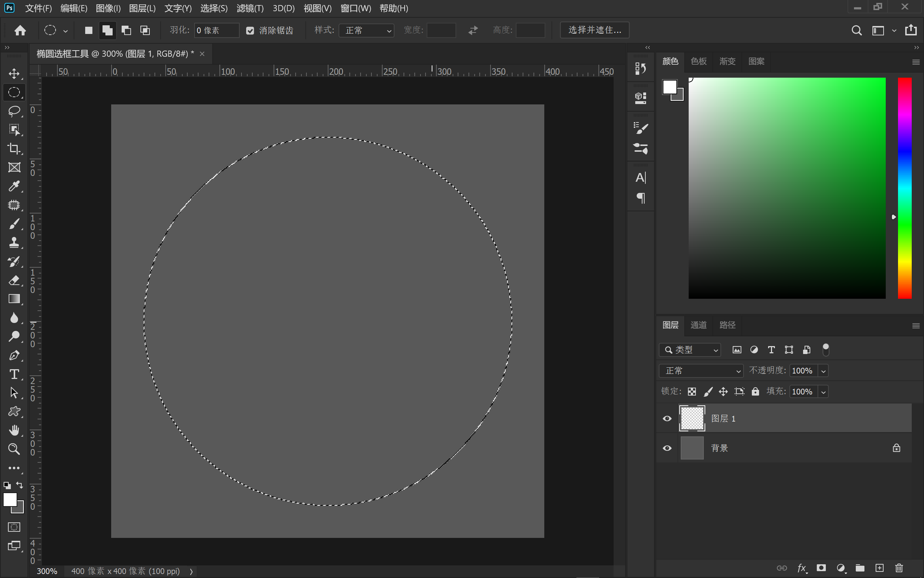Click the 选择并遮住... button
This screenshot has height=578, width=924.
point(594,30)
